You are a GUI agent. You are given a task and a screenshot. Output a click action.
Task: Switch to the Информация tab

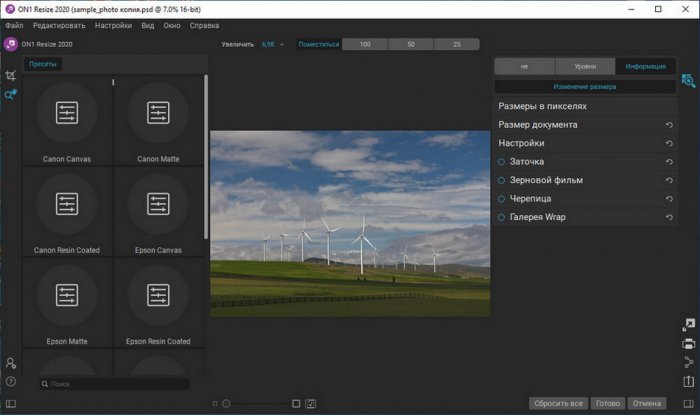tap(645, 66)
